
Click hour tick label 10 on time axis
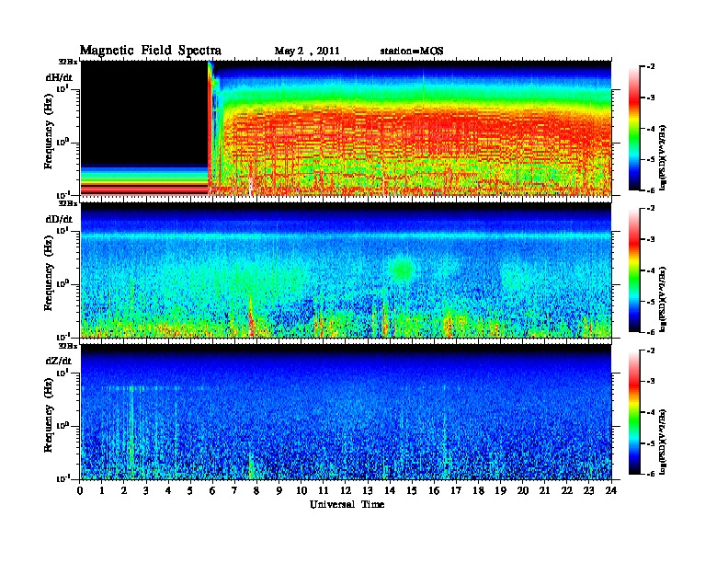(301, 491)
